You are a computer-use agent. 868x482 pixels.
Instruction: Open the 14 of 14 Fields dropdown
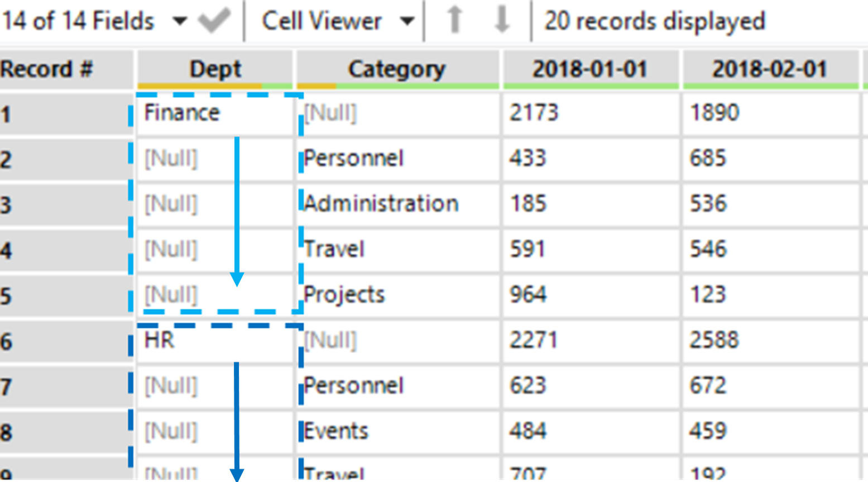click(x=179, y=21)
